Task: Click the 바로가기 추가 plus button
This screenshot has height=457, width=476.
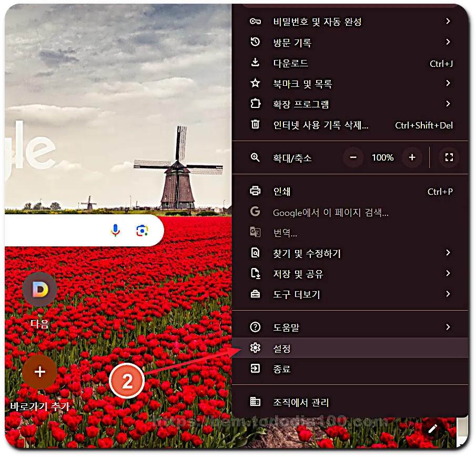Action: pos(40,372)
